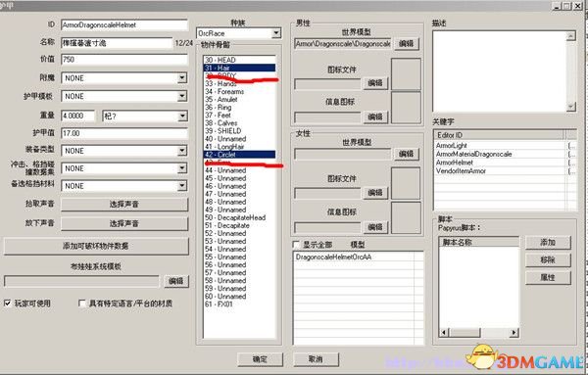
Task: Select 42 - Circlet in the slot list
Action: point(240,155)
